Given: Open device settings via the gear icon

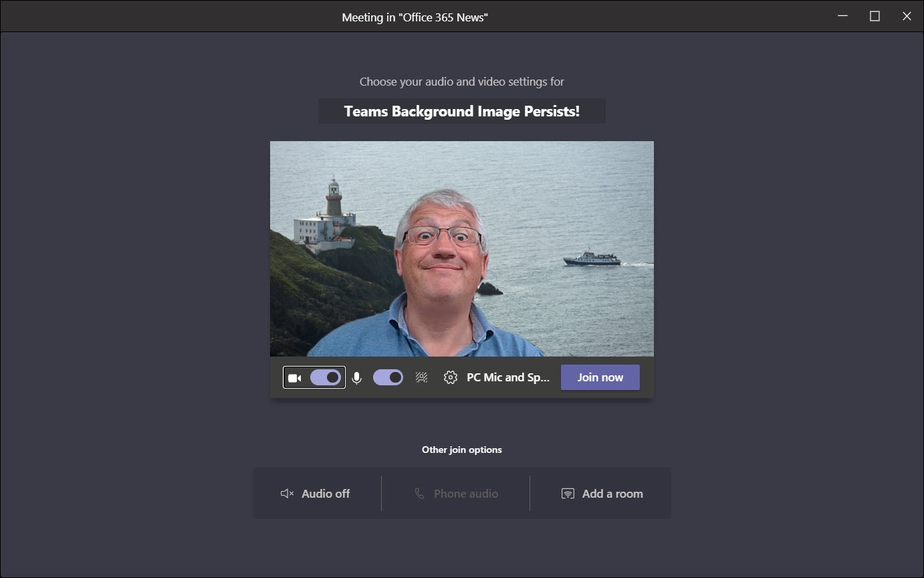Looking at the screenshot, I should point(451,377).
